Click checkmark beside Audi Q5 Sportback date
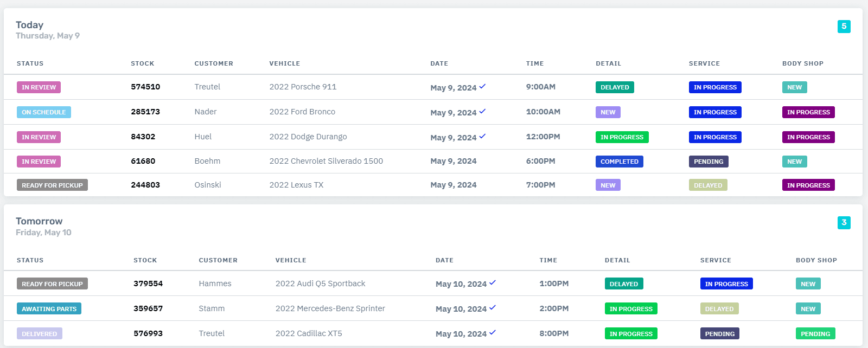Image resolution: width=868 pixels, height=348 pixels. (x=493, y=282)
